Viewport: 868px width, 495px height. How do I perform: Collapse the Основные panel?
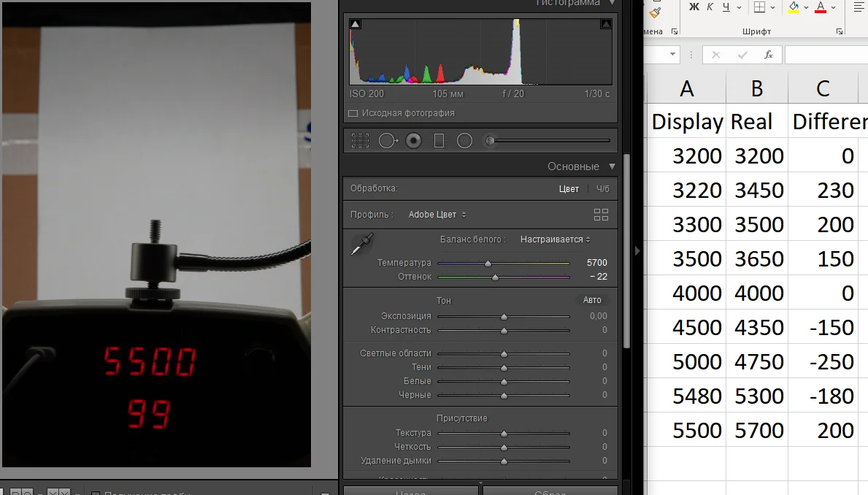click(x=612, y=166)
